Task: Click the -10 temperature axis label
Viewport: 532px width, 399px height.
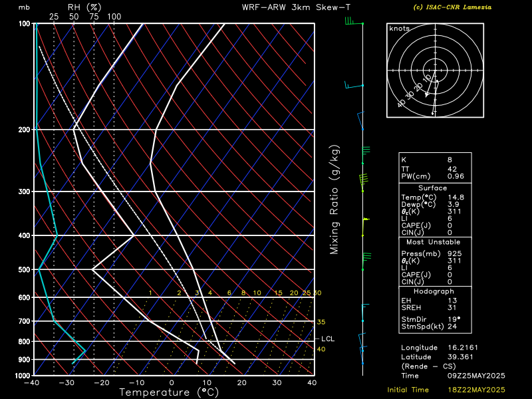Action: coord(136,383)
